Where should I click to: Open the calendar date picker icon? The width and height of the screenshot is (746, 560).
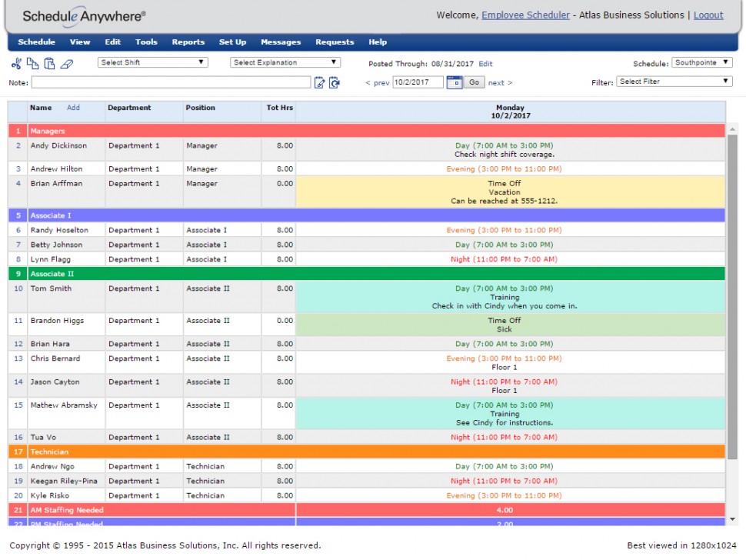(x=455, y=82)
